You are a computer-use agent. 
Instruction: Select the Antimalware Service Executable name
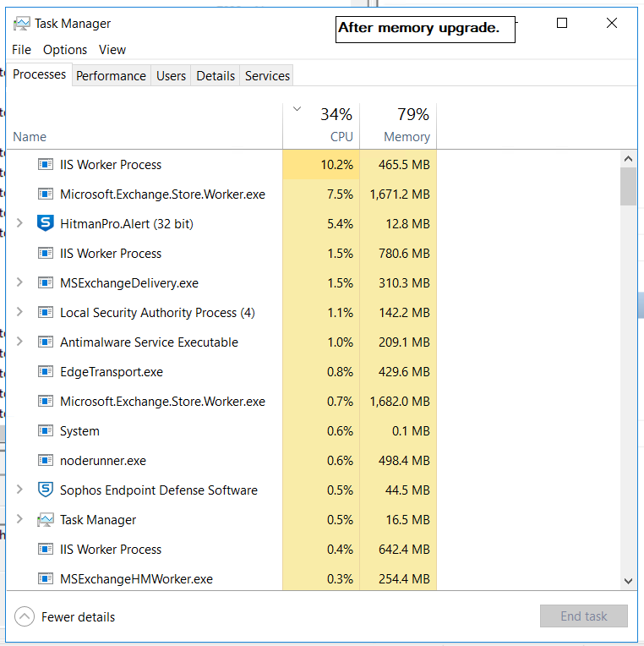[x=149, y=342]
